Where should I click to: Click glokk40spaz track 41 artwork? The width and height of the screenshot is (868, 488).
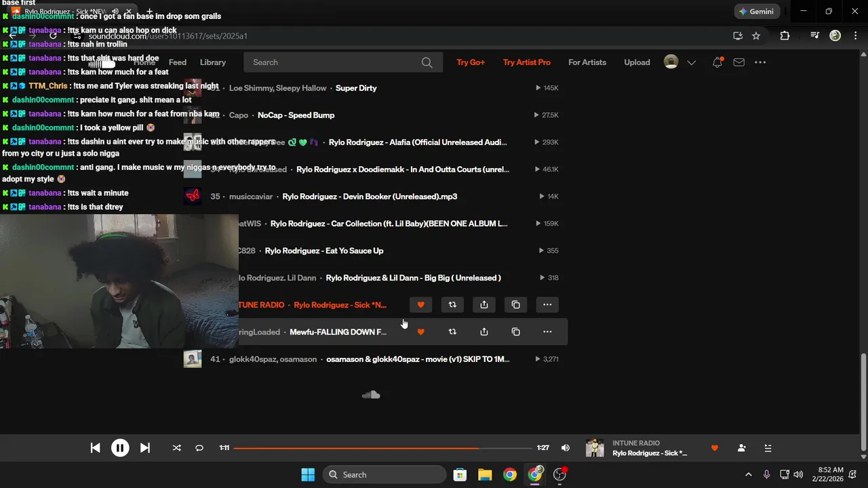193,359
